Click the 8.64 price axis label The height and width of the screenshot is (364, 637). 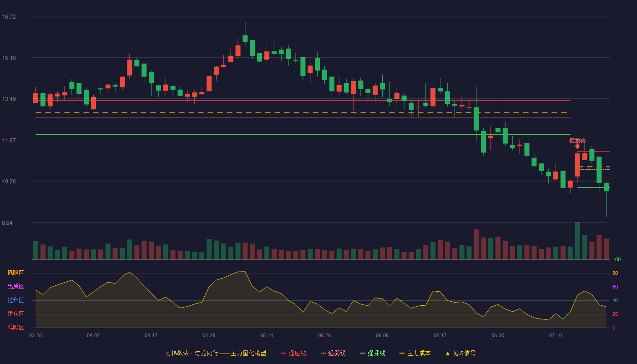[7, 223]
